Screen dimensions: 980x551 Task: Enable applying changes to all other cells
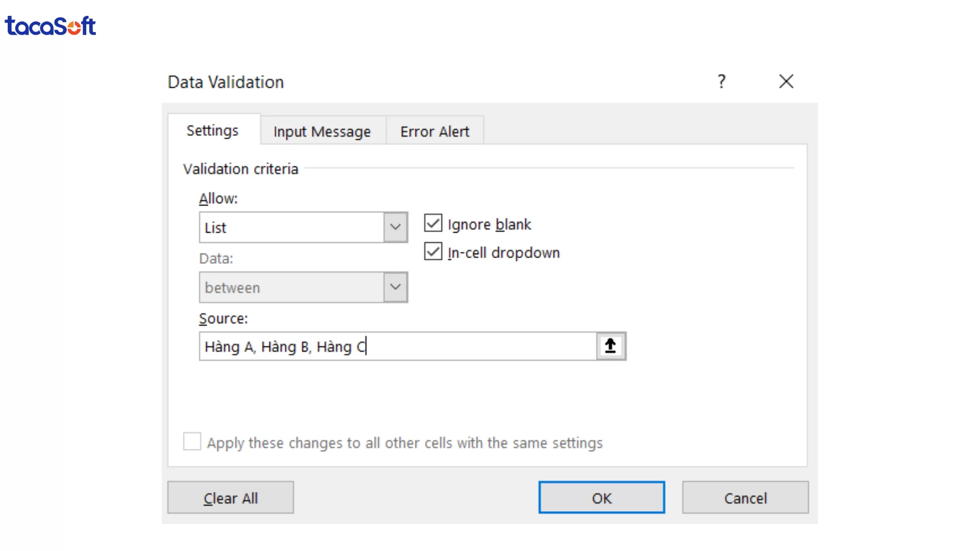tap(192, 442)
